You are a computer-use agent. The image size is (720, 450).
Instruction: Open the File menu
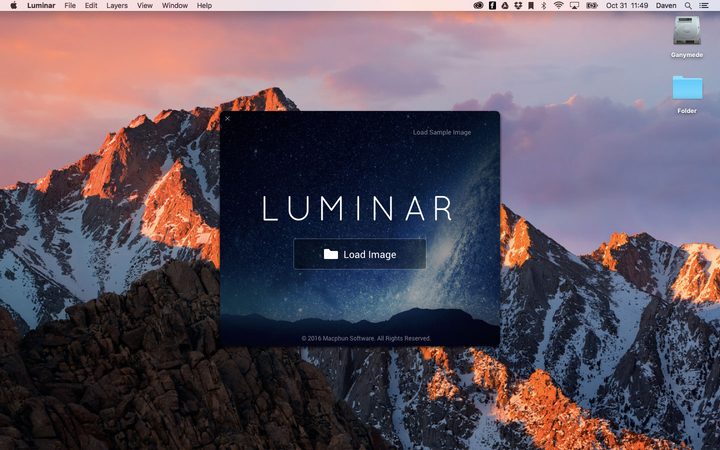[70, 6]
